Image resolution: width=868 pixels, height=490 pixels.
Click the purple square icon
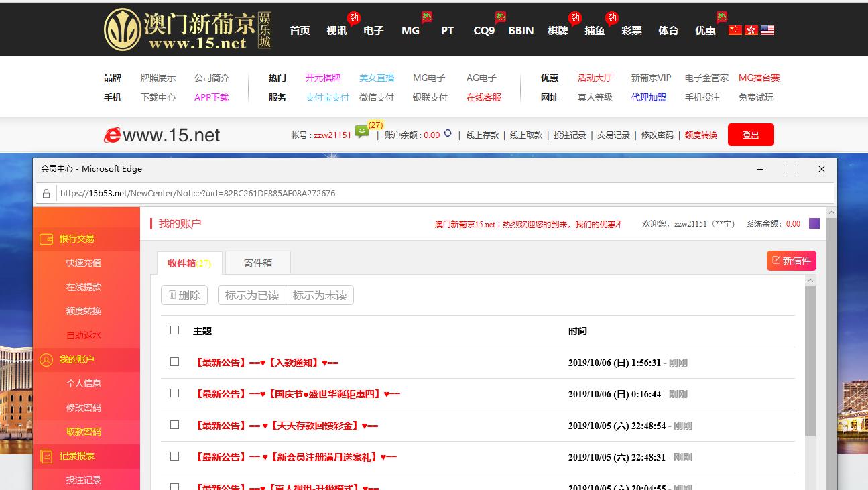814,223
